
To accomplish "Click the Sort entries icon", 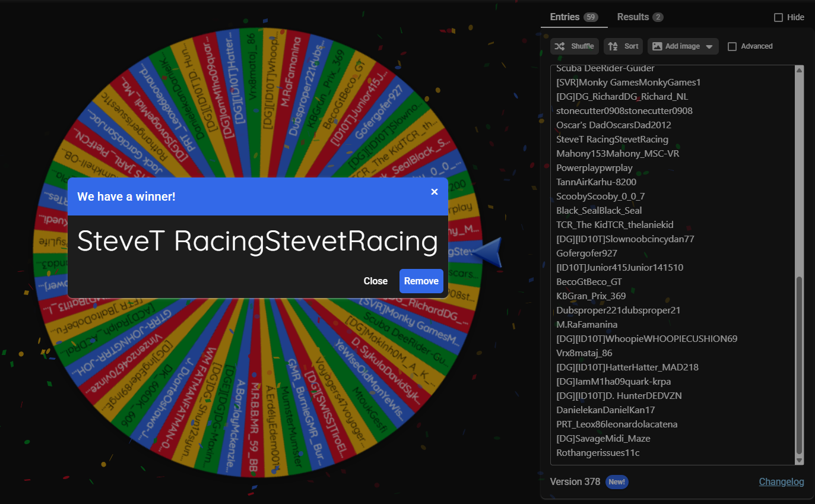I will (613, 46).
